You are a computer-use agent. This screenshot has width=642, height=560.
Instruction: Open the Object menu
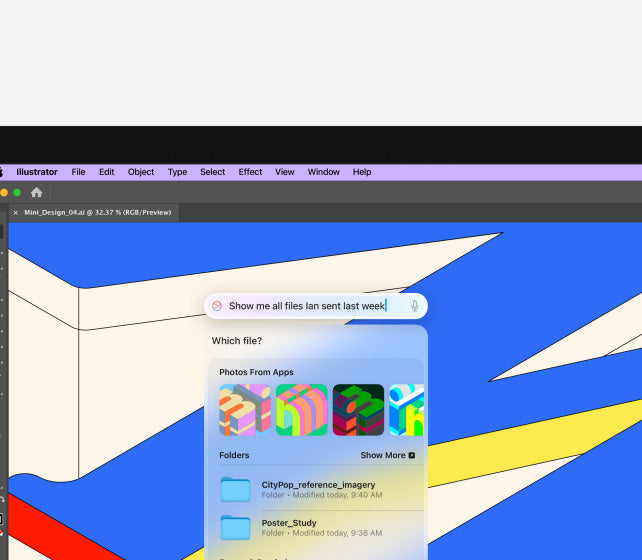click(141, 172)
